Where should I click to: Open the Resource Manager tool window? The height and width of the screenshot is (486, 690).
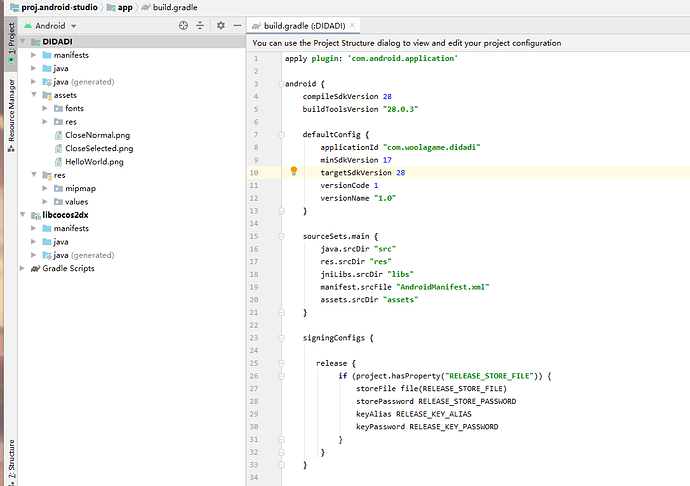pyautogui.click(x=11, y=110)
